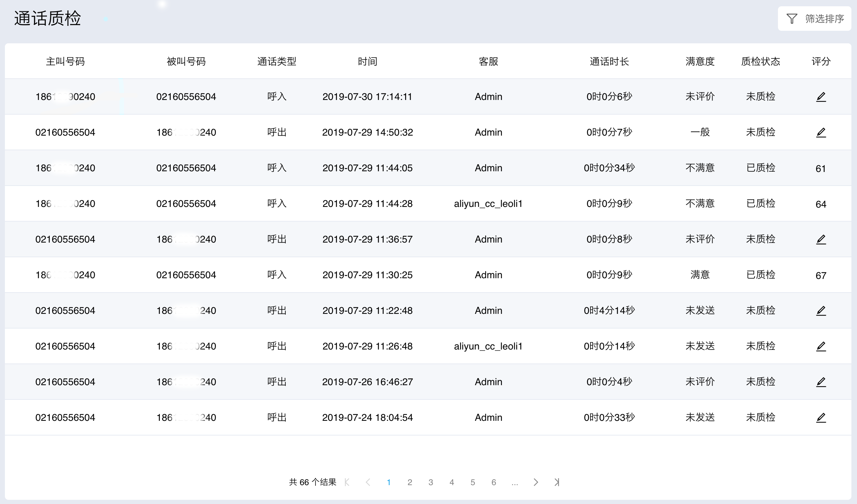Image resolution: width=857 pixels, height=504 pixels.
Task: Open scoring pencil for 2019-07-29 11:36:57 call
Action: (821, 239)
